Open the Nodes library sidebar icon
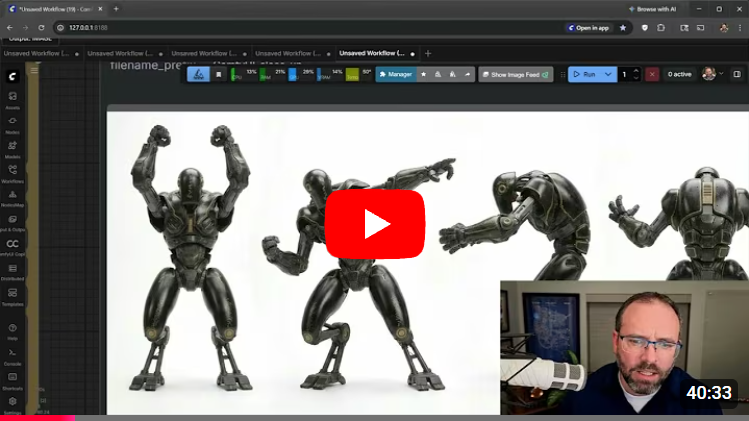 coord(13,123)
